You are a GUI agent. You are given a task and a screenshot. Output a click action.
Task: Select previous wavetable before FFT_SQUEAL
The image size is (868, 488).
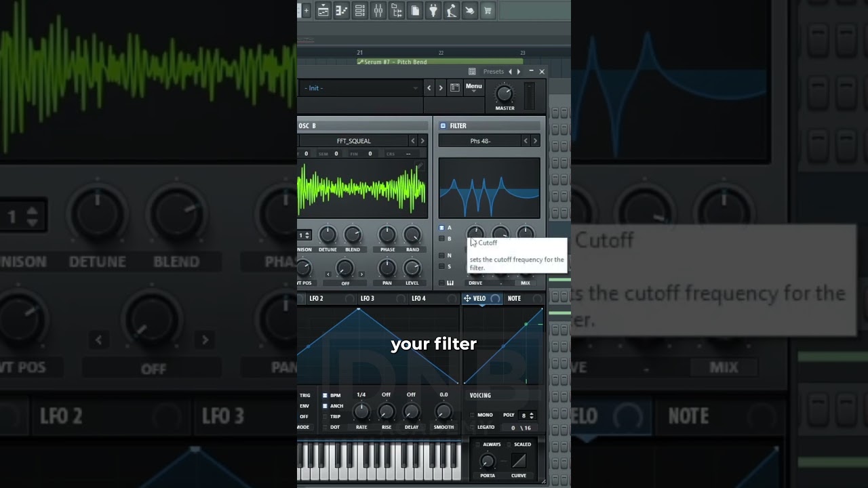pyautogui.click(x=412, y=141)
